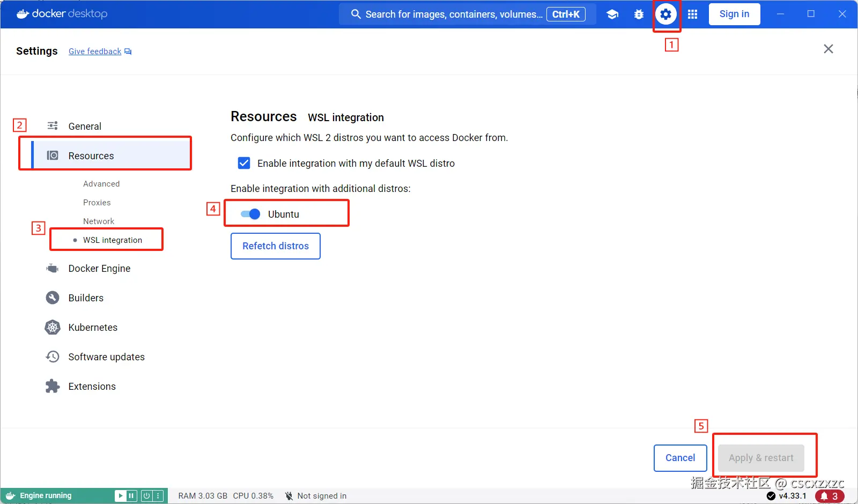This screenshot has width=858, height=504.
Task: Open the Builders settings section
Action: 86,298
